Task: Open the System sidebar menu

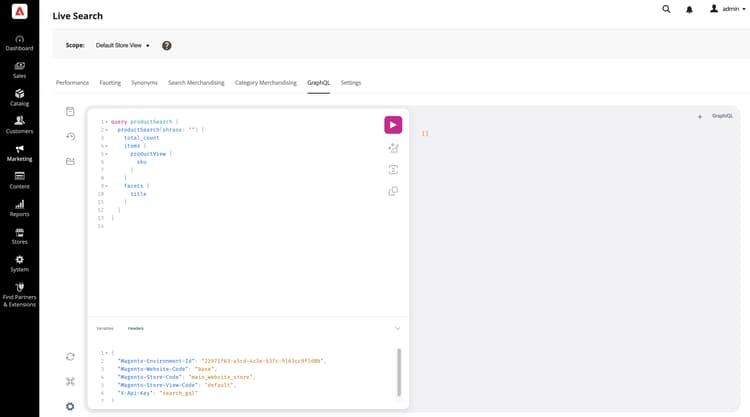Action: [x=19, y=263]
